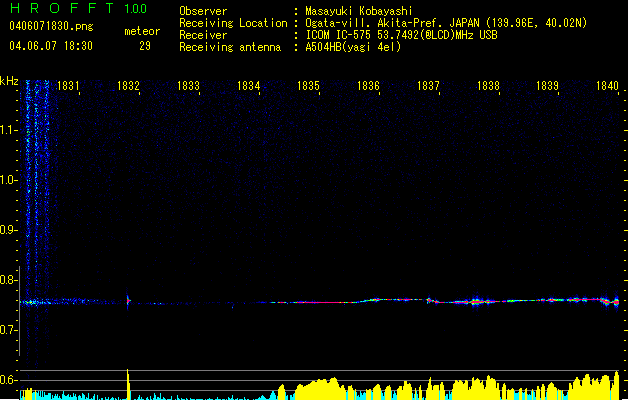This screenshot has width=629, height=400.
Task: Click the Receiving Location label
Action: 233,23
